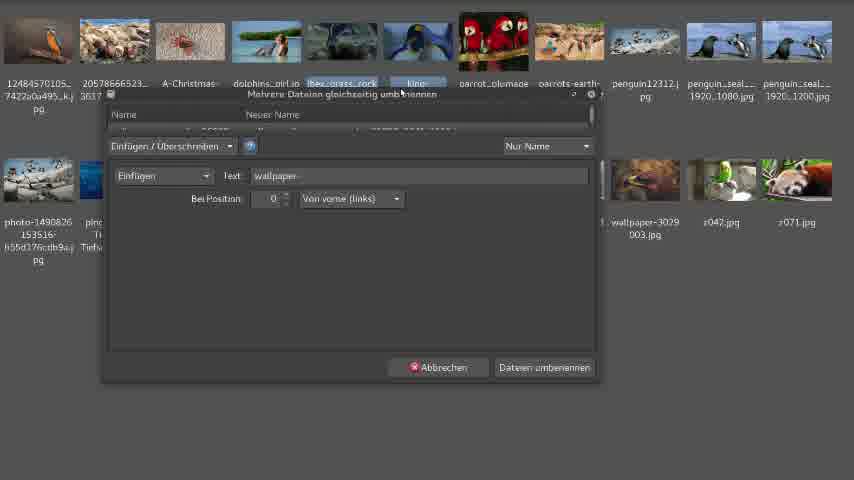Click the Text field containing wallpaper-
854x480 pixels.
click(418, 176)
